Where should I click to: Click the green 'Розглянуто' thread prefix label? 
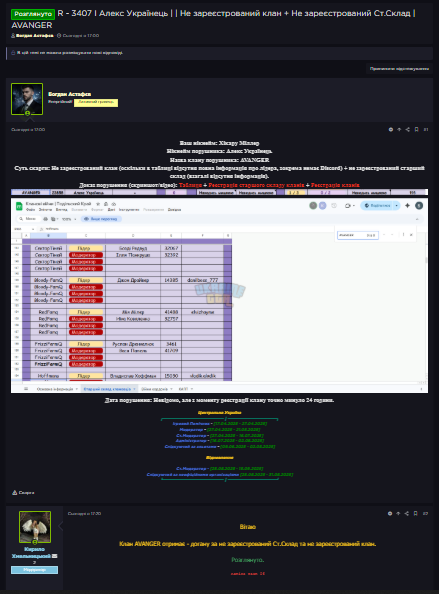tap(33, 14)
